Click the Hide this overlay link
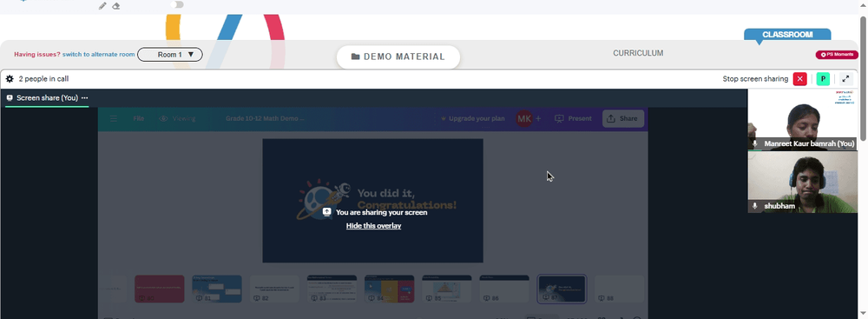The width and height of the screenshot is (868, 319). [x=373, y=226]
